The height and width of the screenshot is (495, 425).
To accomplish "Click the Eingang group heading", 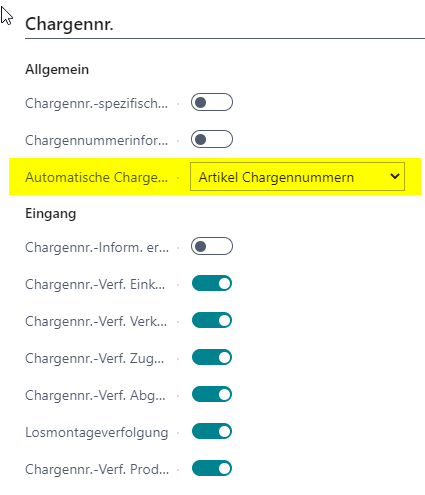I will point(51,213).
